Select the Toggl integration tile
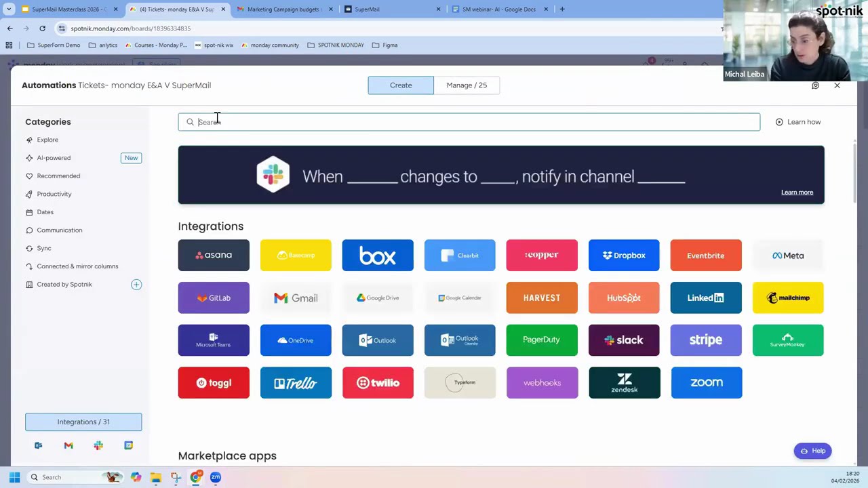868x488 pixels. pyautogui.click(x=214, y=382)
